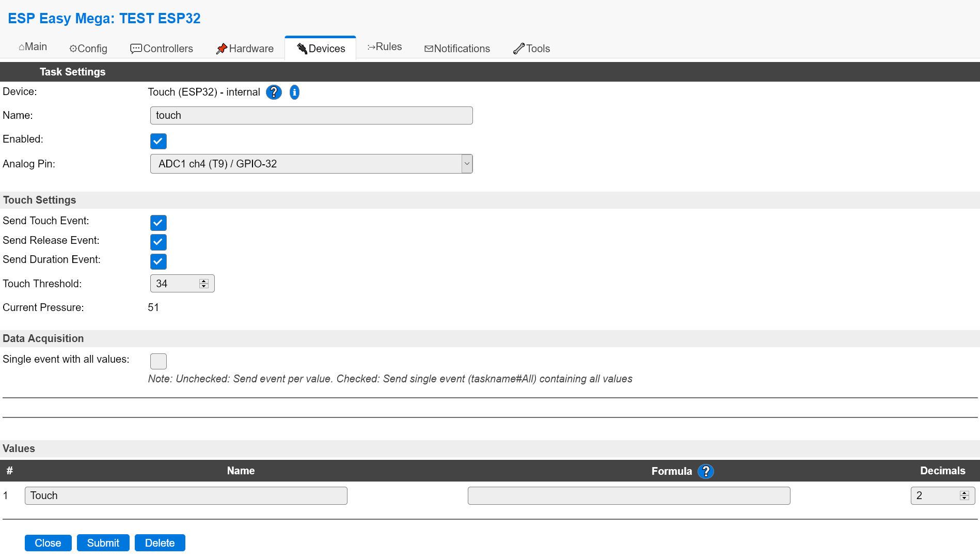Image resolution: width=980 pixels, height=558 pixels.
Task: Open the Formula help question mark icon
Action: point(705,471)
